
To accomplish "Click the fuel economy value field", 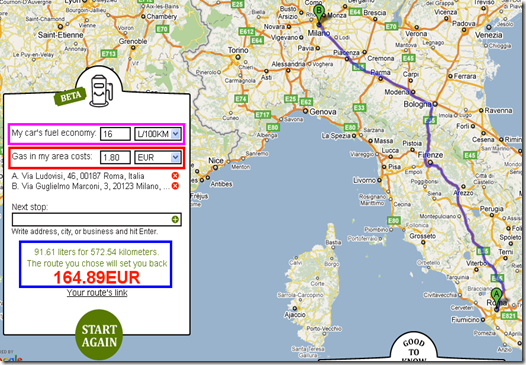I will coord(115,134).
